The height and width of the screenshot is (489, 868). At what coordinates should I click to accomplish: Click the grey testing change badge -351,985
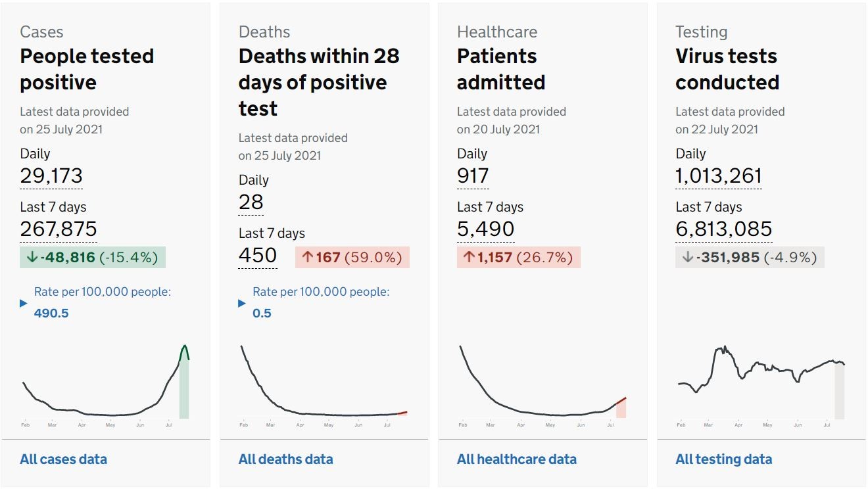coord(750,257)
